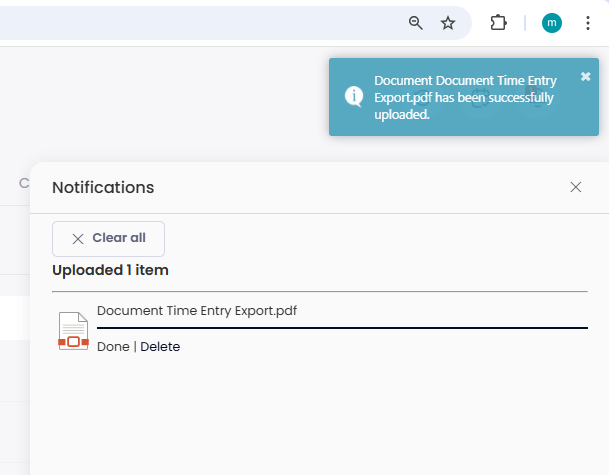Open the Chrome profile avatar "m"
The image size is (609, 476).
point(552,23)
